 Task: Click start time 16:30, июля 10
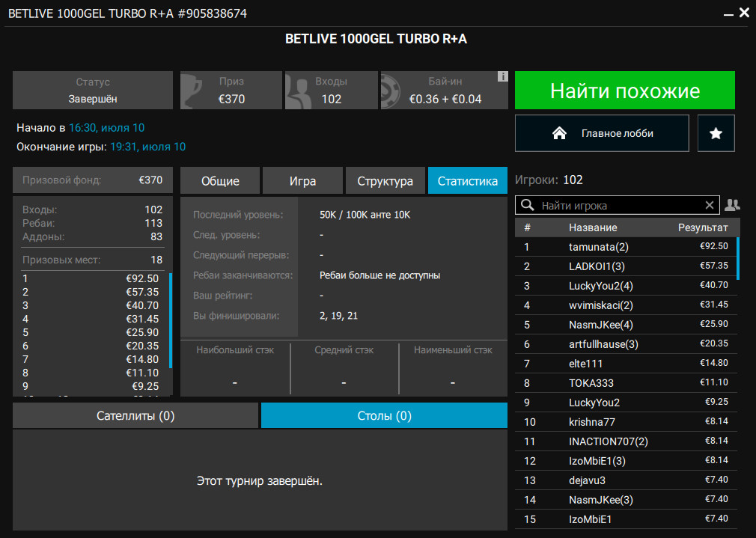(x=106, y=128)
